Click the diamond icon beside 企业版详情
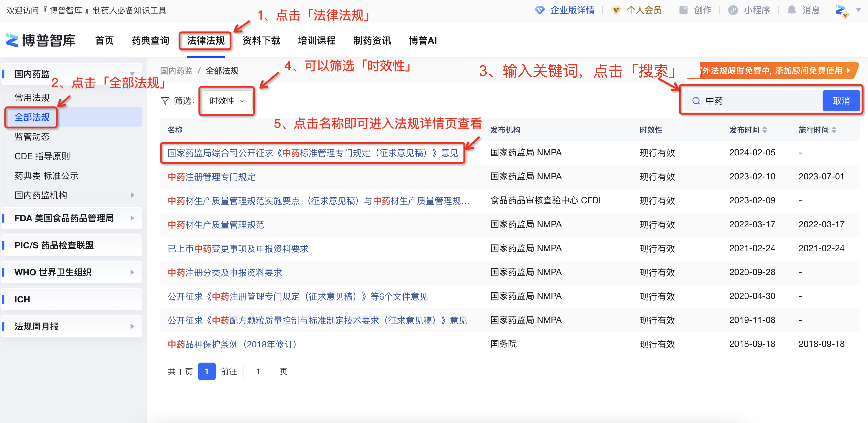The height and width of the screenshot is (423, 868). coord(540,10)
